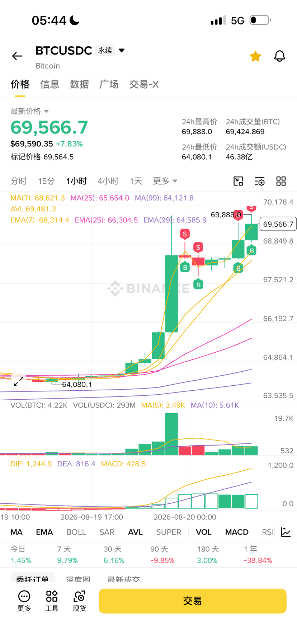Tap the back arrow icon

click(17, 56)
